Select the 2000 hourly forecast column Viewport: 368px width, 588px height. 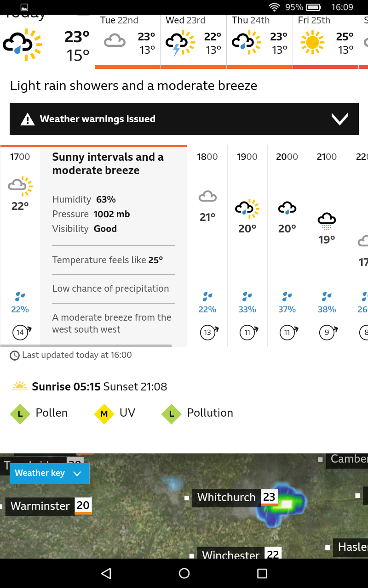point(287,246)
